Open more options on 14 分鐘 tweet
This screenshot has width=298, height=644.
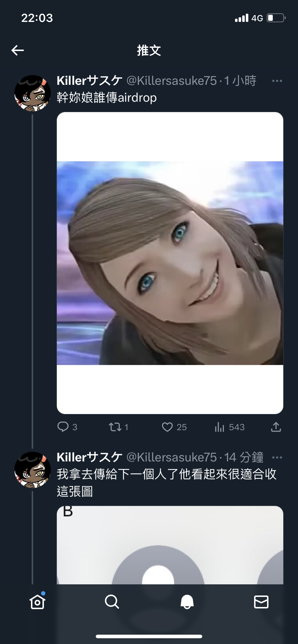pyautogui.click(x=277, y=457)
